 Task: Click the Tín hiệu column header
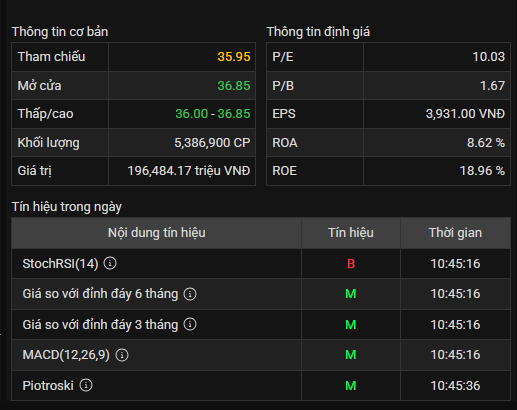click(351, 233)
